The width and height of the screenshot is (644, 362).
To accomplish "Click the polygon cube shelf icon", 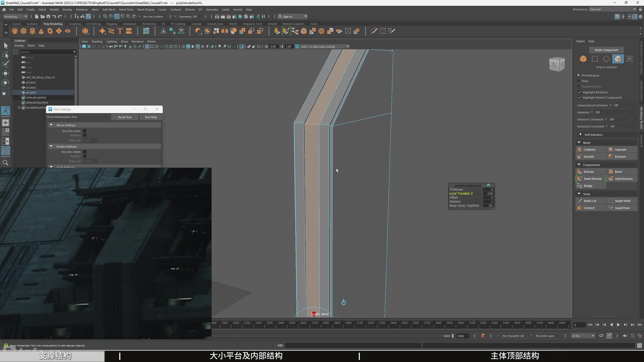I will [x=24, y=31].
